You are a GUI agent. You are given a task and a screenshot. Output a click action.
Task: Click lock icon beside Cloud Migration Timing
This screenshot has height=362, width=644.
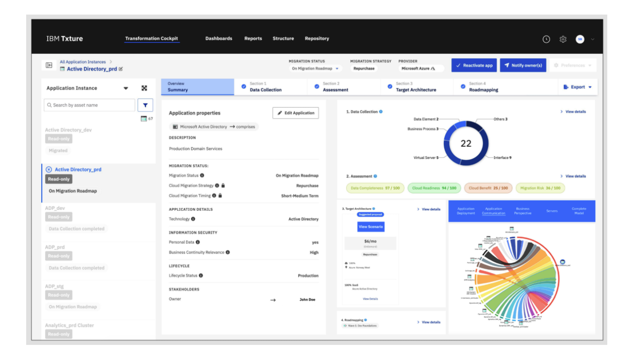(x=220, y=196)
